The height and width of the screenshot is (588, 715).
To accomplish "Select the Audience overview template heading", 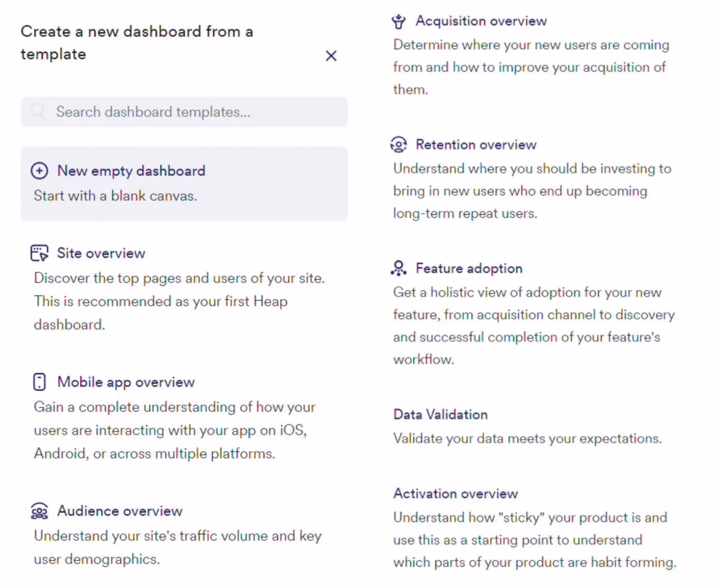I will coord(120,511).
